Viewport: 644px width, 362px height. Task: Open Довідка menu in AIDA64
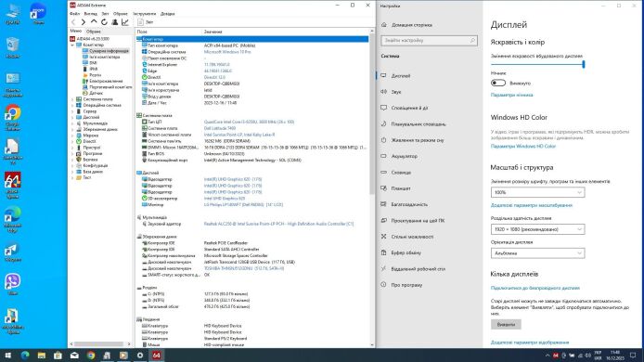click(x=168, y=14)
